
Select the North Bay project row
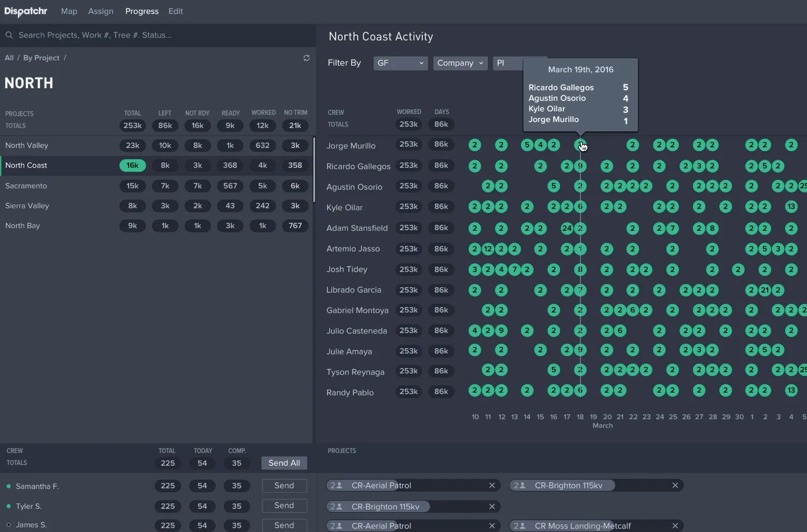(x=156, y=225)
